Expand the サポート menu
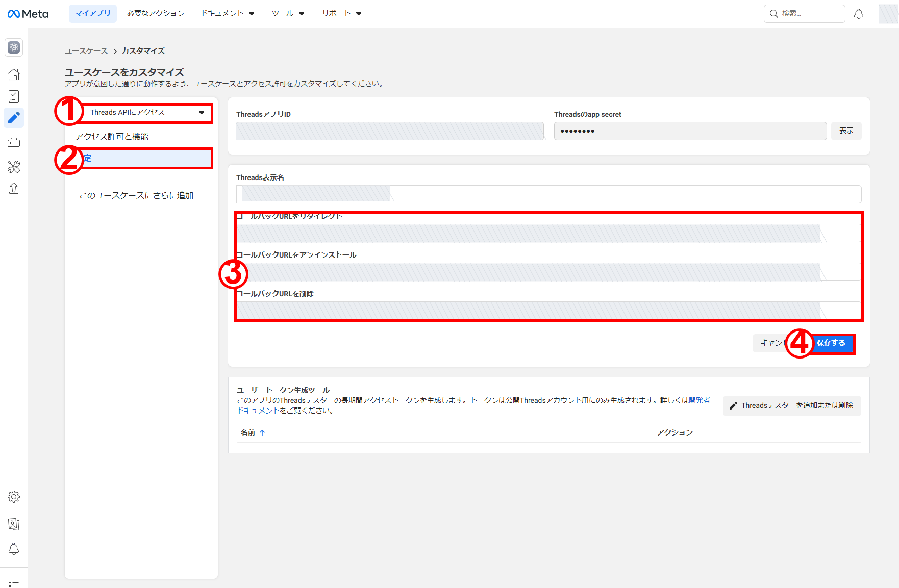This screenshot has height=588, width=899. 341,14
